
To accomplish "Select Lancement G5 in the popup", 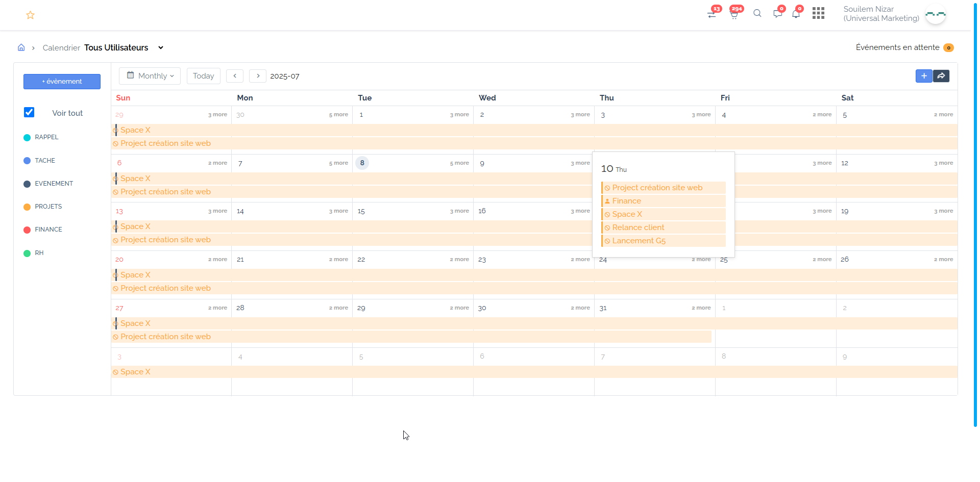I will pos(639,241).
